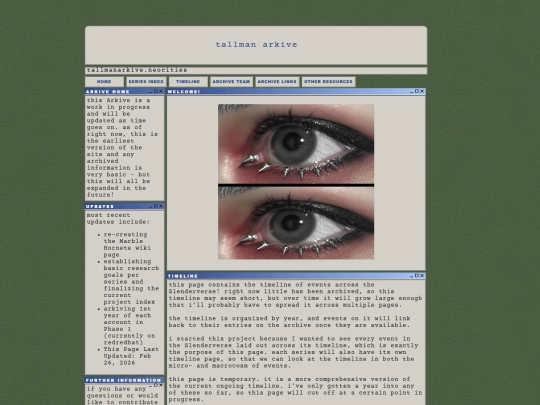
Task: Close the UPDATES panel
Action: coord(161,206)
